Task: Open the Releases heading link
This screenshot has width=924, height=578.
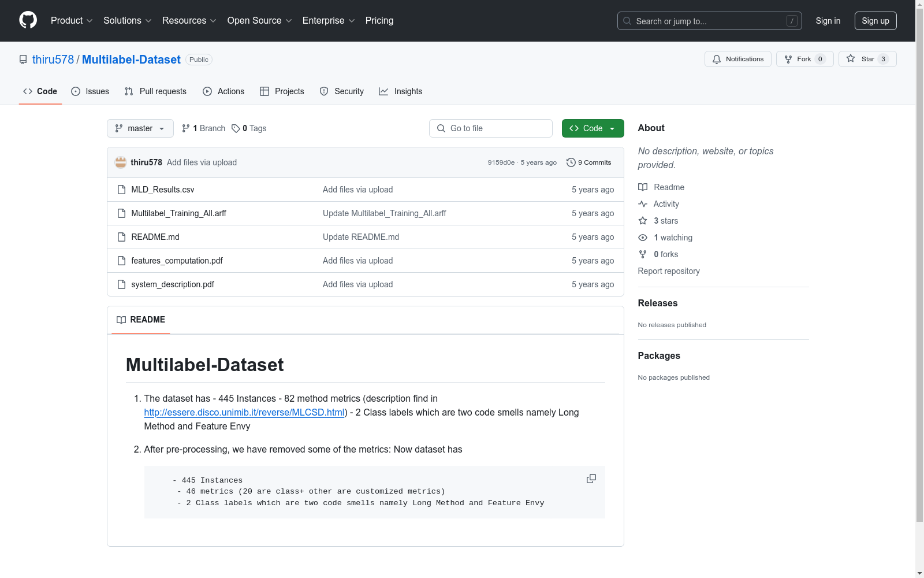Action: pyautogui.click(x=658, y=303)
